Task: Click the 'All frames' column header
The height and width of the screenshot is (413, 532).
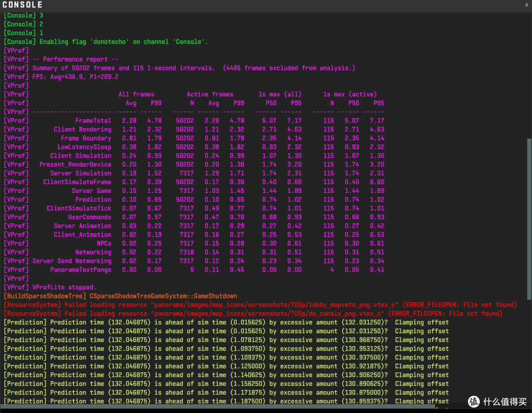Action: [136, 94]
